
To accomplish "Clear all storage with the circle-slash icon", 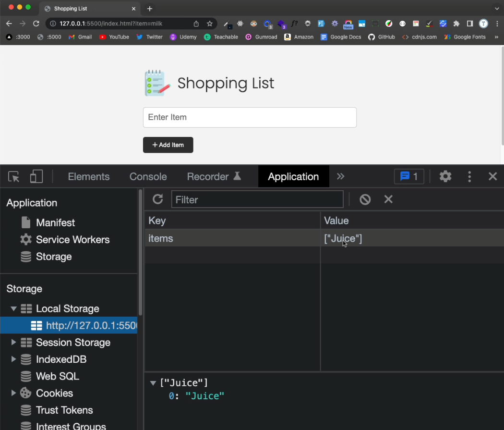I will coord(365,199).
